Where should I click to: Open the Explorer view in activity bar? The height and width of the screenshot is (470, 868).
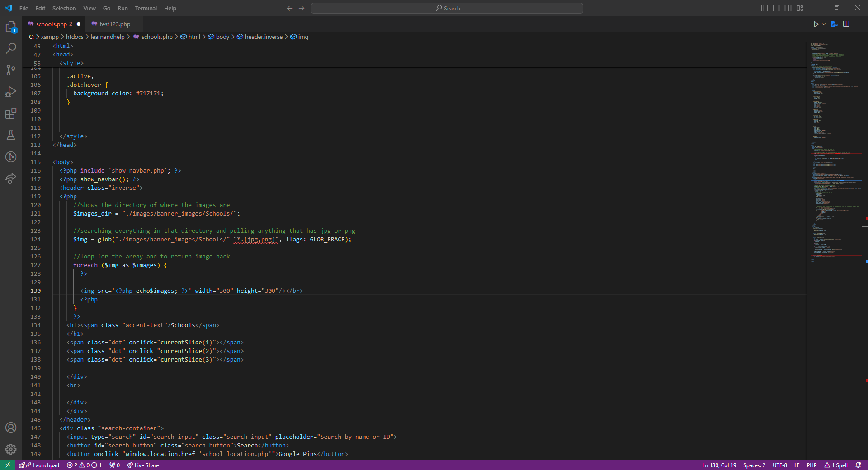pyautogui.click(x=11, y=27)
